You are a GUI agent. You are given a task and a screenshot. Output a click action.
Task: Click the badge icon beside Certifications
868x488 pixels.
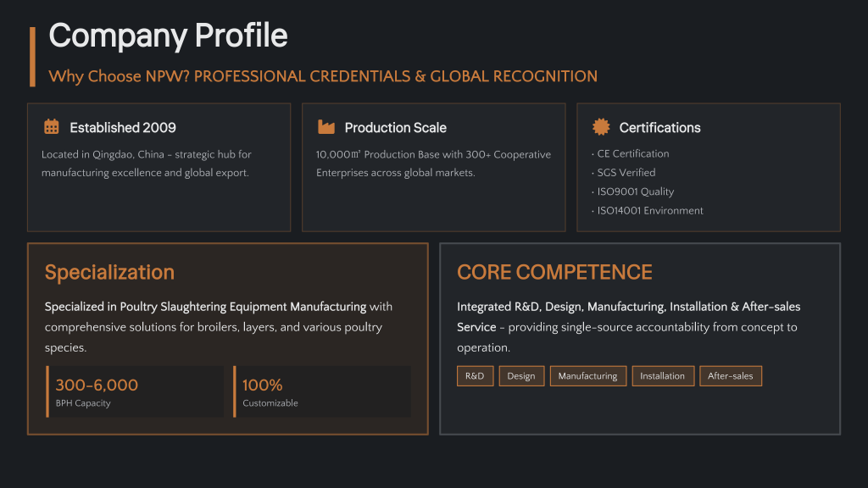pos(601,127)
